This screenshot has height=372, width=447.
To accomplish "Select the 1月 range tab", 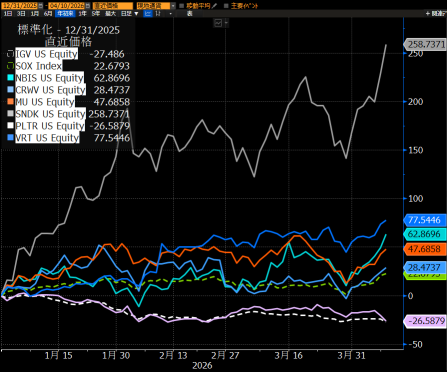I will [35, 13].
